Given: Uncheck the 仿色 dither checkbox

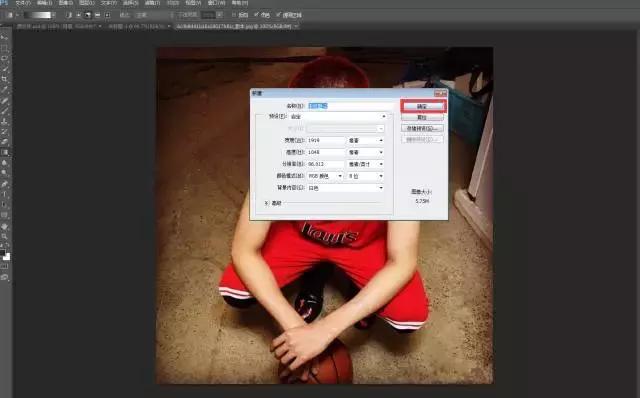Looking at the screenshot, I should point(256,15).
